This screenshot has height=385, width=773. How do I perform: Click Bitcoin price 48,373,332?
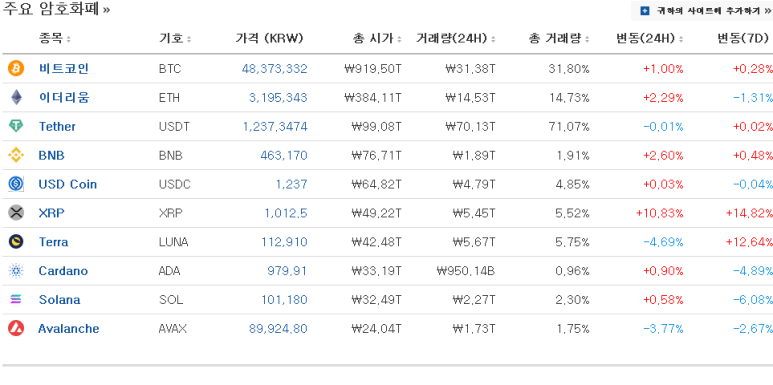tap(275, 69)
